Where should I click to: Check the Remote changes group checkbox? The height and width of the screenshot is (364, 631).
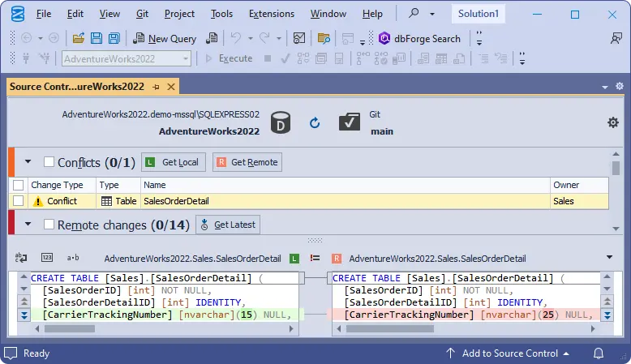(x=49, y=225)
